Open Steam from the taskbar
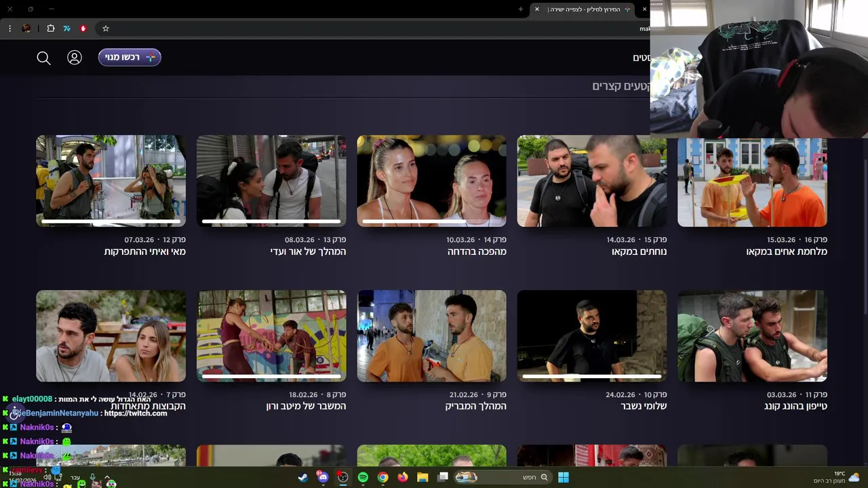The width and height of the screenshot is (868, 488). point(303,477)
